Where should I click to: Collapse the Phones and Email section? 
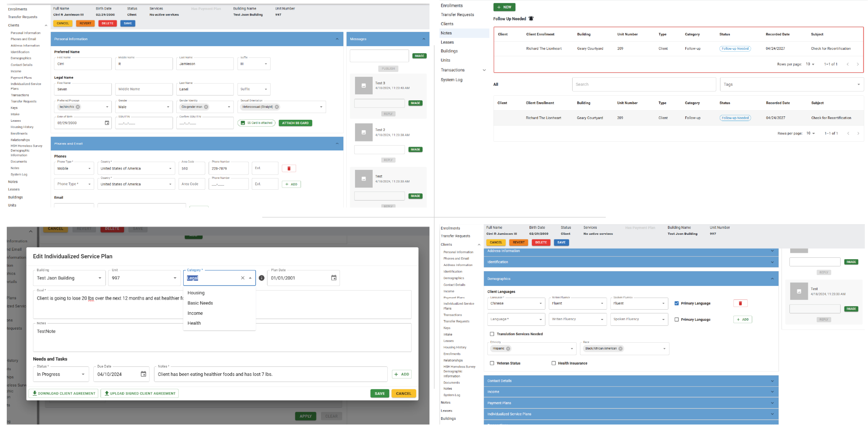click(x=337, y=144)
